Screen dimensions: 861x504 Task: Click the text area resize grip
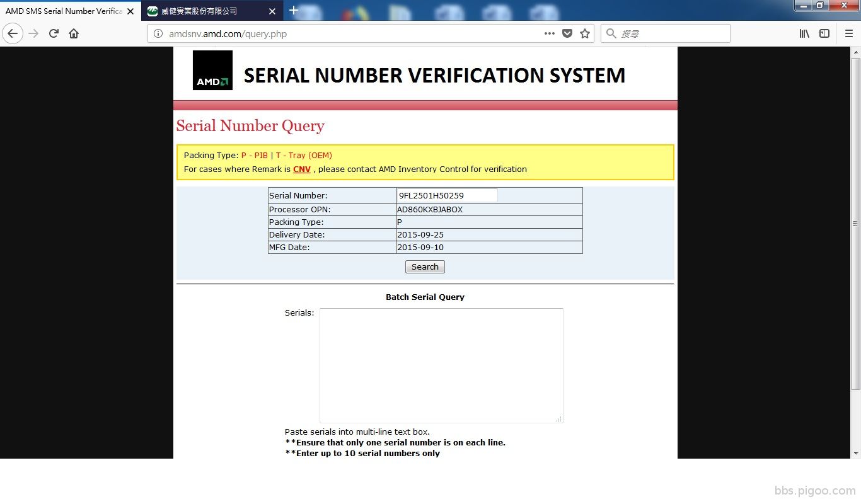click(x=558, y=419)
